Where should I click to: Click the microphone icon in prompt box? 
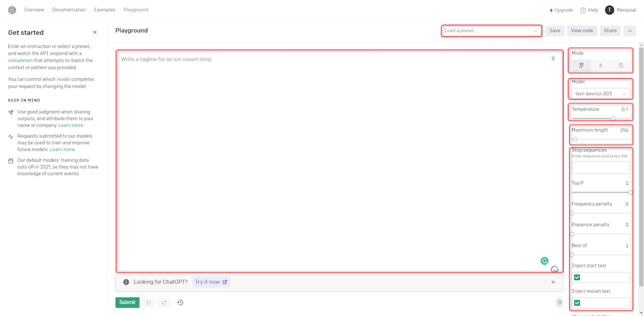point(553,59)
